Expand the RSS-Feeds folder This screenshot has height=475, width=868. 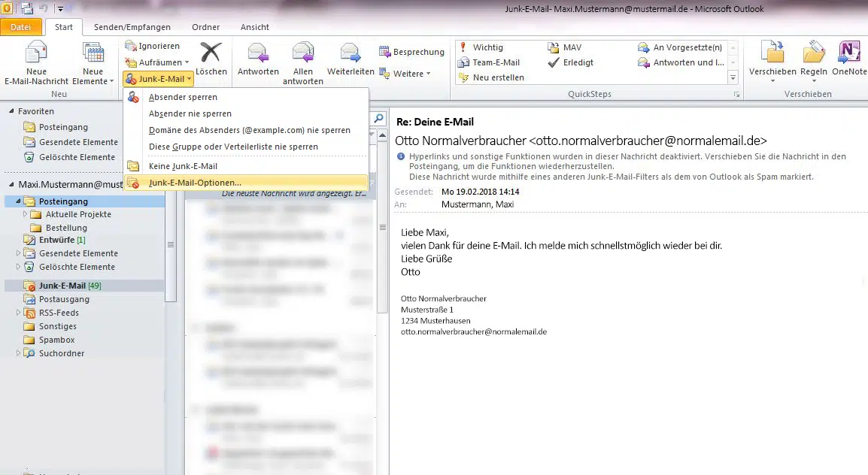point(18,313)
